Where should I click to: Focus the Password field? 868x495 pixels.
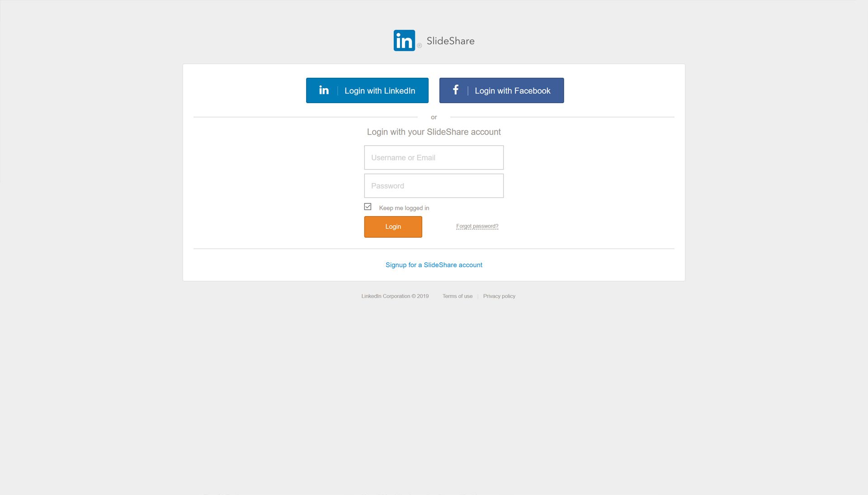point(434,186)
